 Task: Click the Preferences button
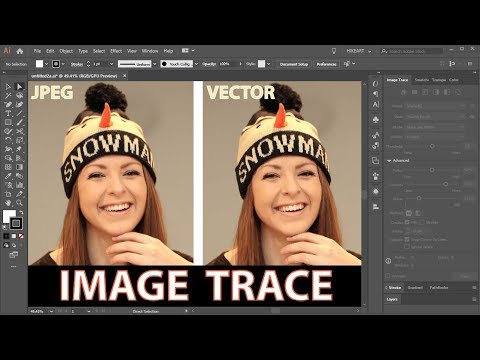[x=326, y=64]
